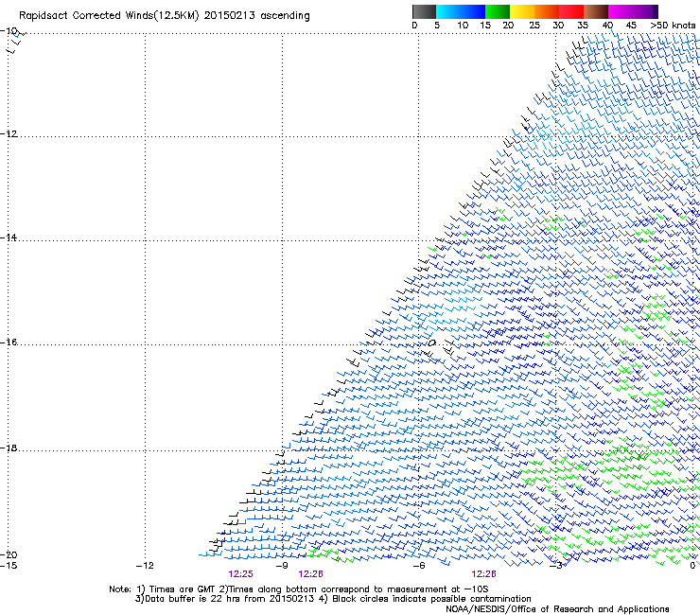
Task: Click the '-3' longitude axis label
Action: (556, 566)
